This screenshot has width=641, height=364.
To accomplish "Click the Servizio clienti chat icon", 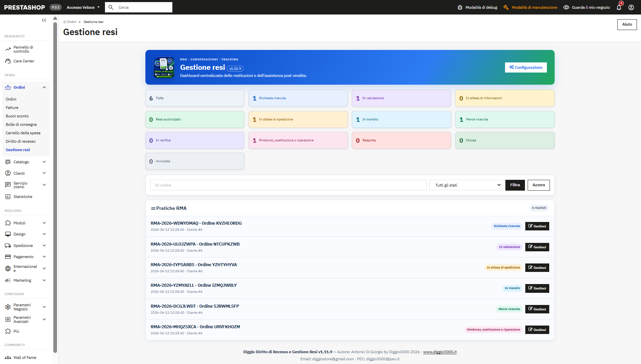I will (x=8, y=185).
